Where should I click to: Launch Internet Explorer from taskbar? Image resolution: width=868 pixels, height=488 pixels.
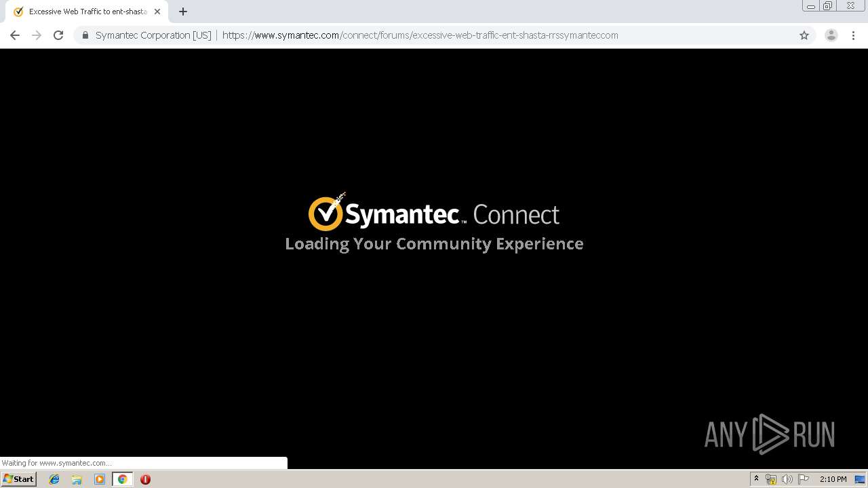point(54,479)
